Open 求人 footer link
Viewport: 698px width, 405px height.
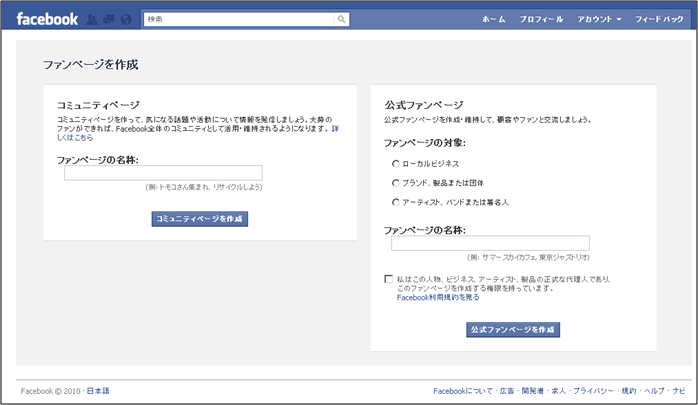tap(559, 391)
